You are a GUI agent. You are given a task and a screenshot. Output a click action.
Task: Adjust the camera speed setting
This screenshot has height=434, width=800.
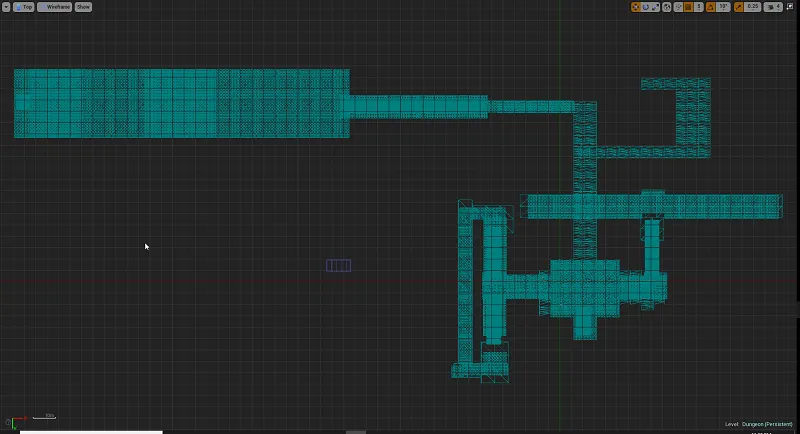[x=773, y=7]
